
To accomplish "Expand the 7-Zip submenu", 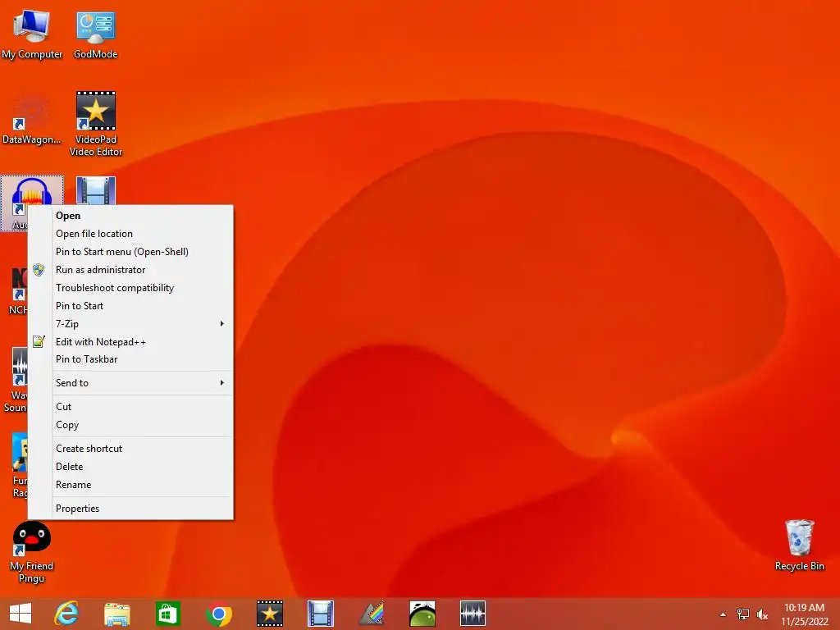I will tap(130, 323).
